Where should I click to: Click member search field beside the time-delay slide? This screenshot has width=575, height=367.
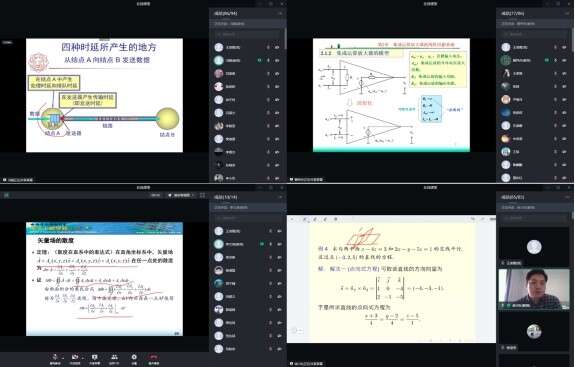click(247, 34)
